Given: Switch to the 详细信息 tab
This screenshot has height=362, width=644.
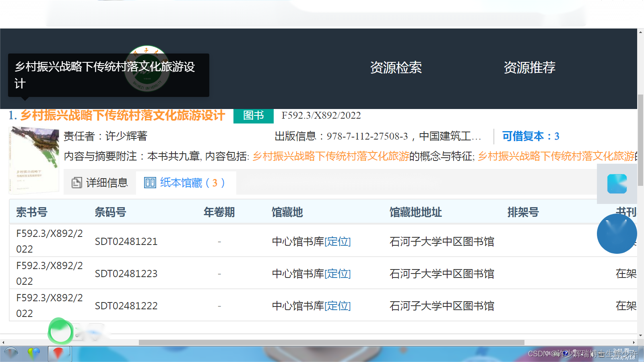Looking at the screenshot, I should coord(100,183).
